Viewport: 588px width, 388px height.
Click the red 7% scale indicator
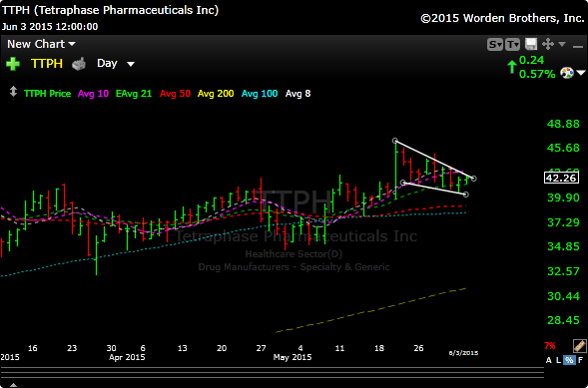click(x=550, y=346)
